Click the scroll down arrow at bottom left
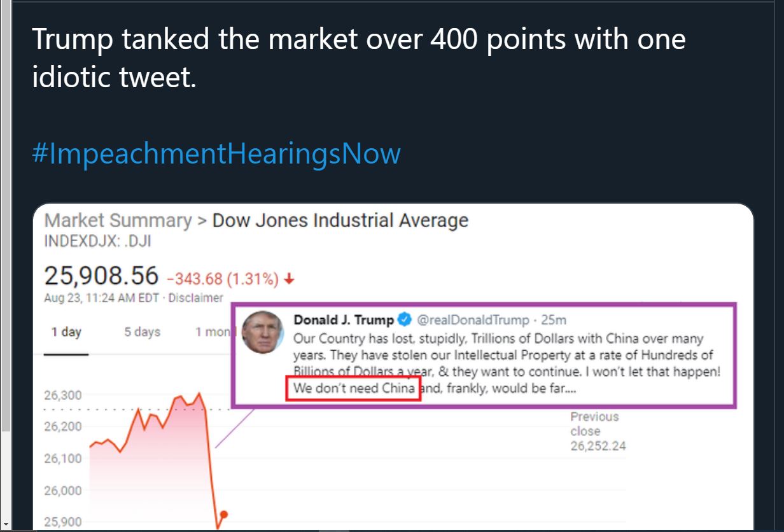Viewport: 784px width, 532px height. coord(5,525)
